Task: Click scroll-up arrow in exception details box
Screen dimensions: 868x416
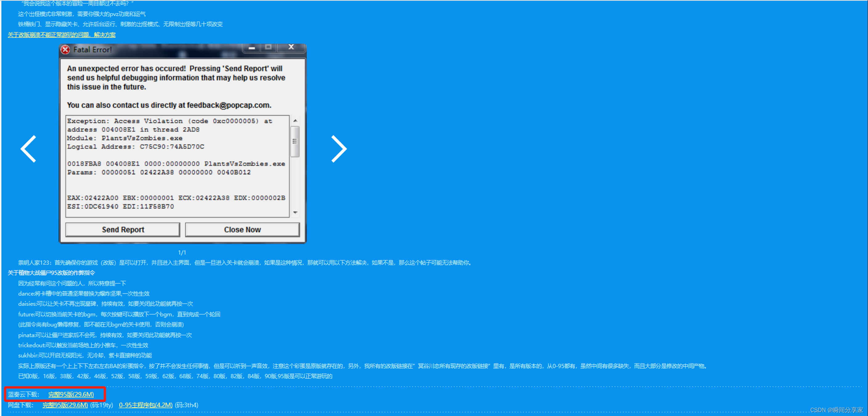Action: point(295,121)
